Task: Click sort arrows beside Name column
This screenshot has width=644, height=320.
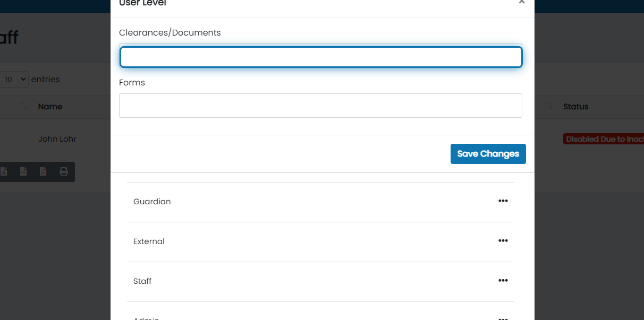Action: click(24, 106)
